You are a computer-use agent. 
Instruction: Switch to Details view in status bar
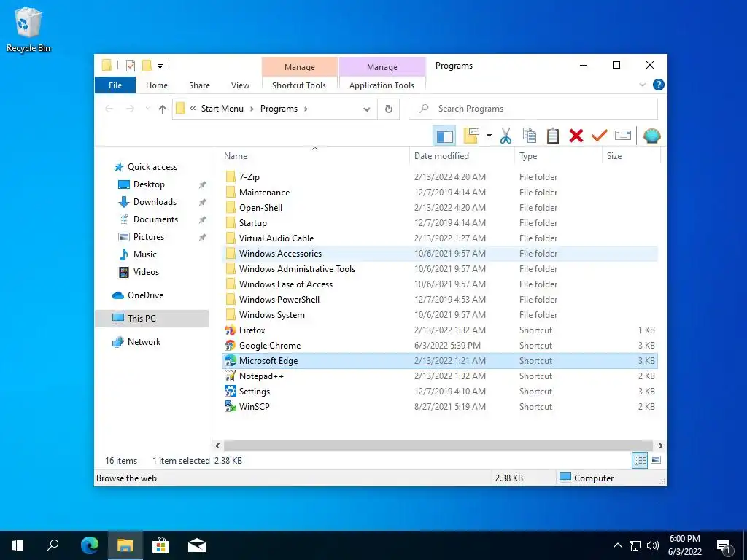pos(640,461)
